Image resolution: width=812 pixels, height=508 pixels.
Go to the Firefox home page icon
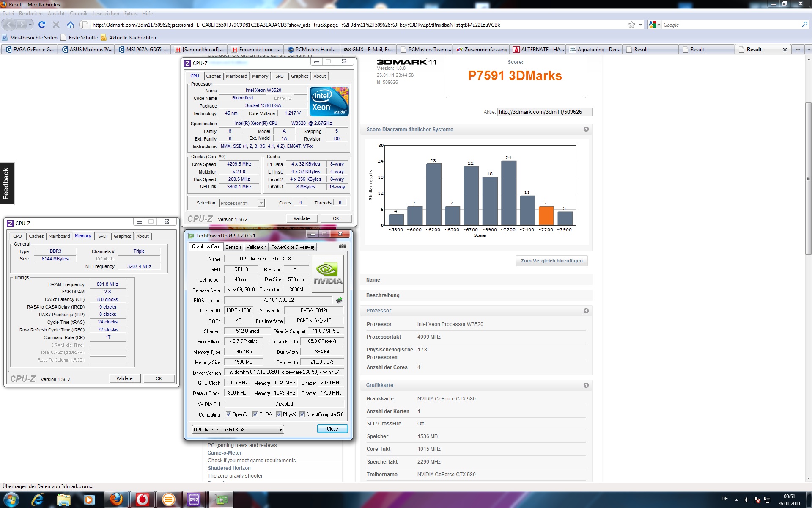point(71,25)
